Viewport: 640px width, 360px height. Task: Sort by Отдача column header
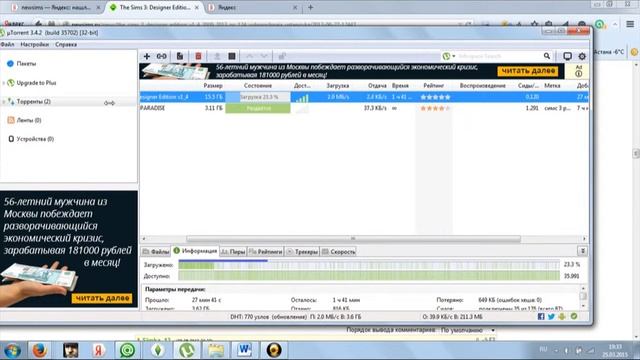point(377,86)
